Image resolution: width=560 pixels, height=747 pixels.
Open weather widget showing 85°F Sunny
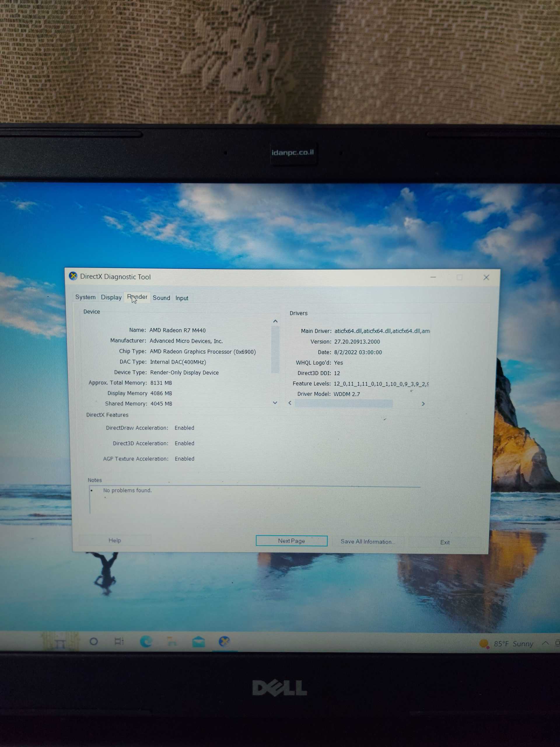507,644
